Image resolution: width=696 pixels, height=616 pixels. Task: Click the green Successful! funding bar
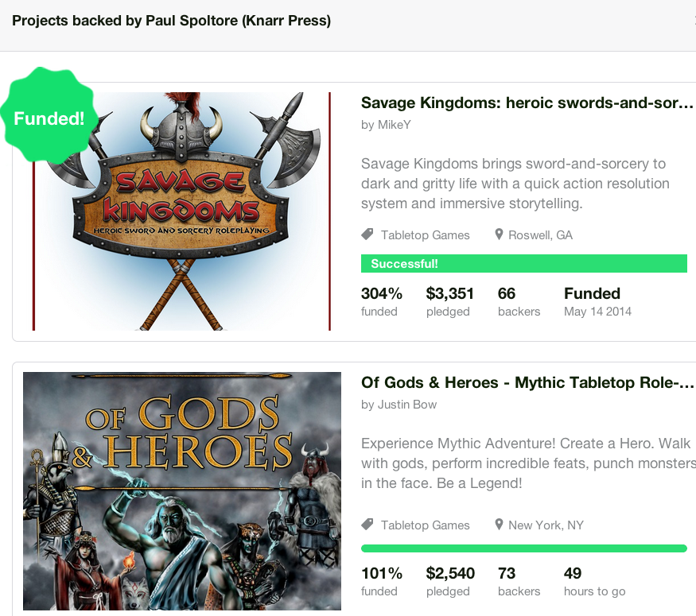point(523,263)
